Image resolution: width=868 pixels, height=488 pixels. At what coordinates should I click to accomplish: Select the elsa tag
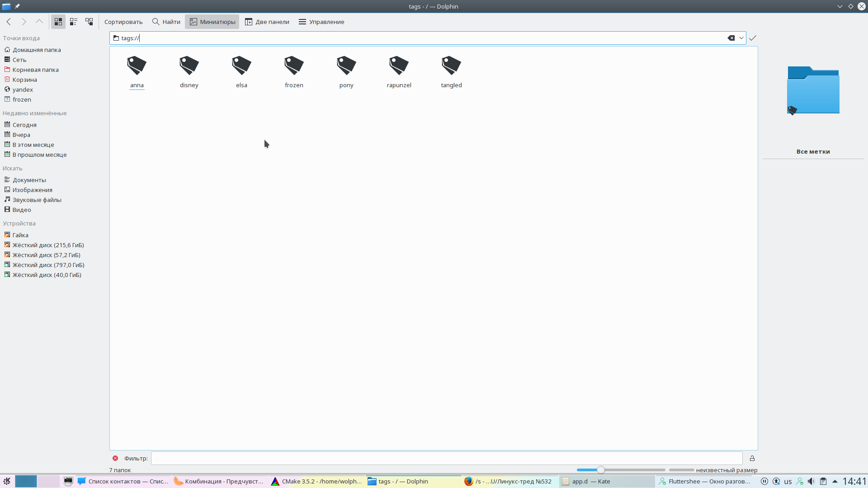pyautogui.click(x=241, y=72)
